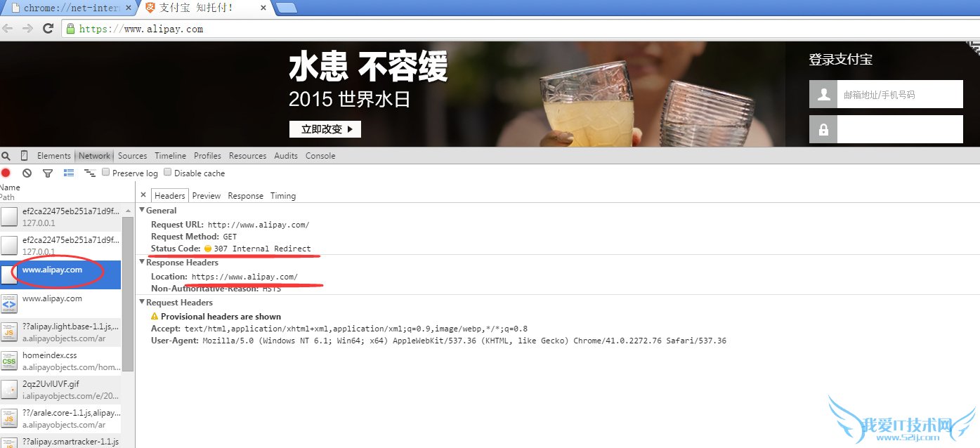
Task: Select the first ef2ca22475eb251a71d9f request
Action: point(60,216)
